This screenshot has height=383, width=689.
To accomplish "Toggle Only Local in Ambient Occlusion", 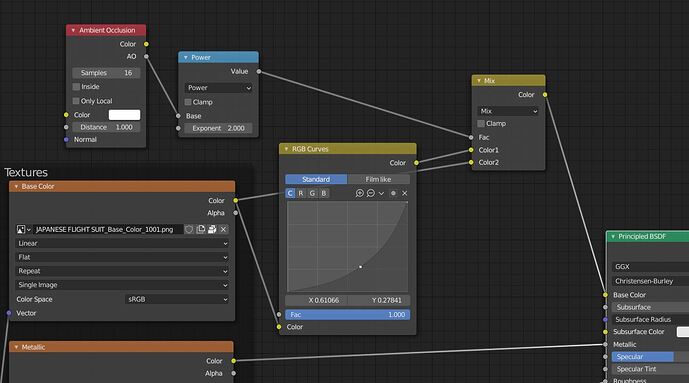I will click(76, 101).
